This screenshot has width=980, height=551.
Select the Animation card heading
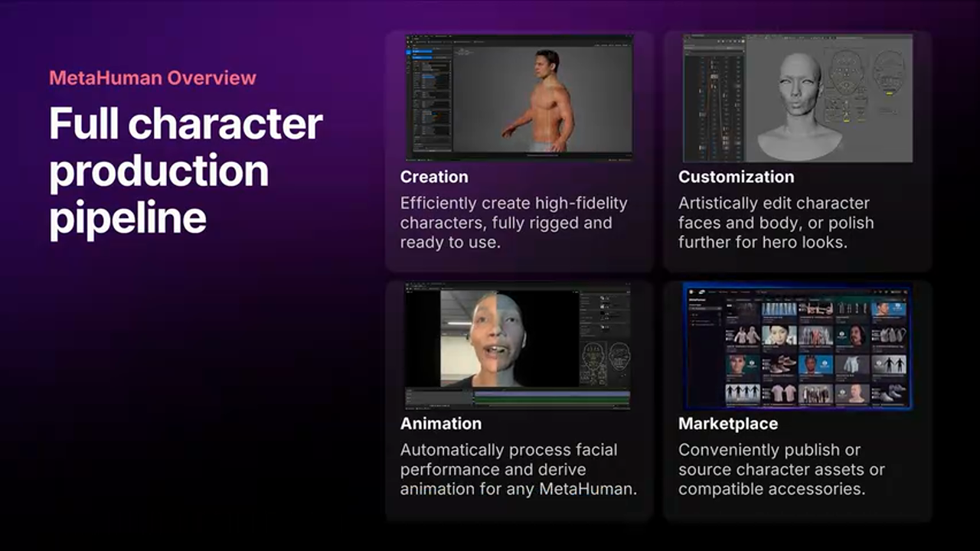(440, 423)
